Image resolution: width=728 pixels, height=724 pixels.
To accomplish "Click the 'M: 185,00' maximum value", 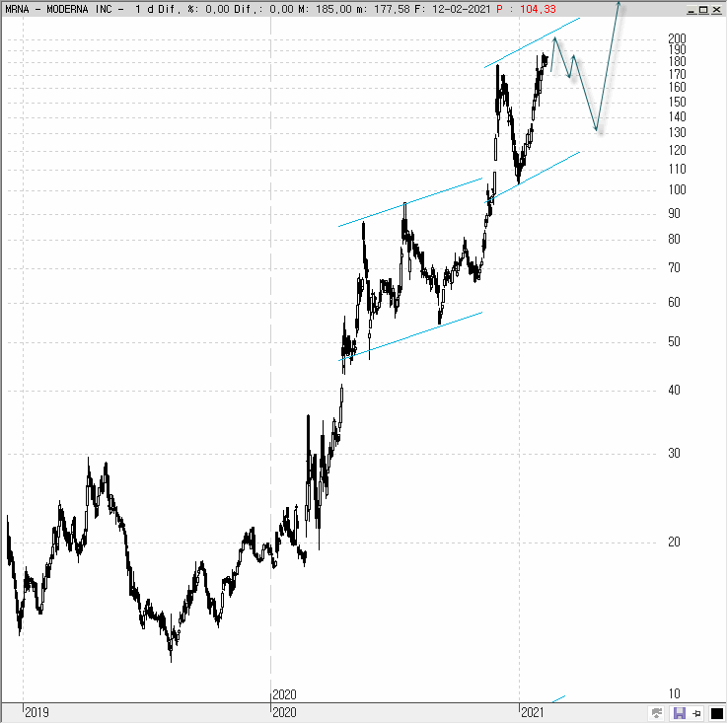I will [x=325, y=9].
